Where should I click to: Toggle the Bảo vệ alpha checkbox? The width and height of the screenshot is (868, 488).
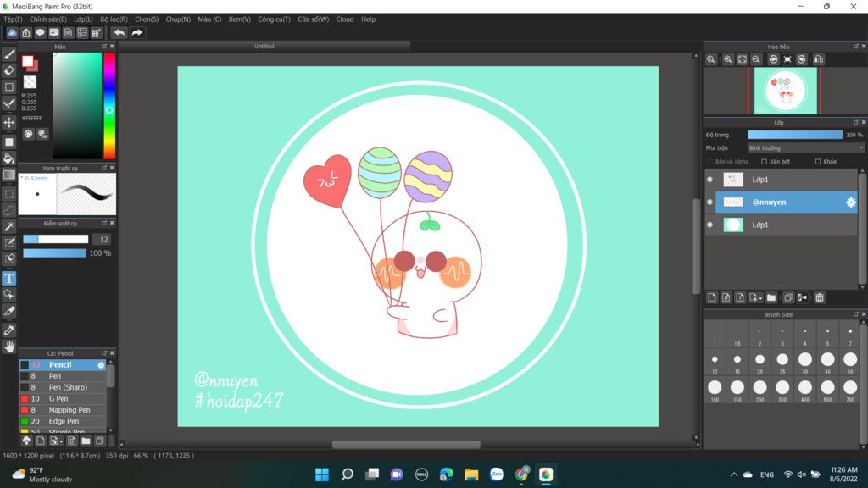(709, 162)
